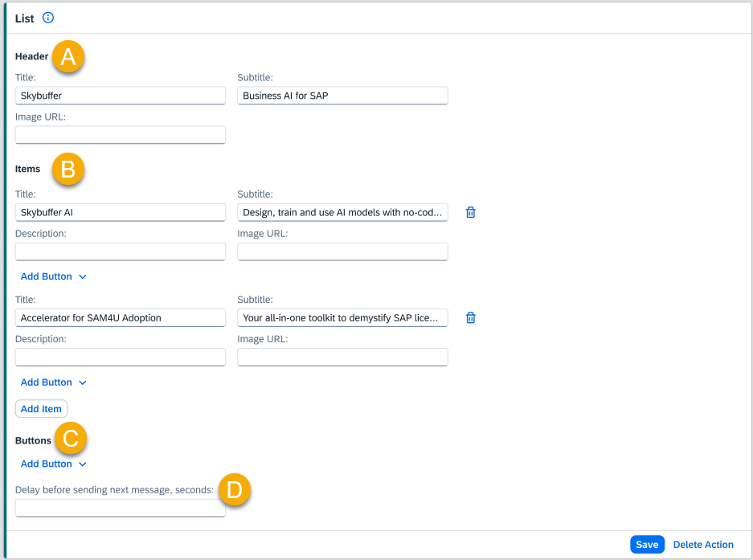753x560 pixels.
Task: Click the Add Item button
Action: [41, 409]
